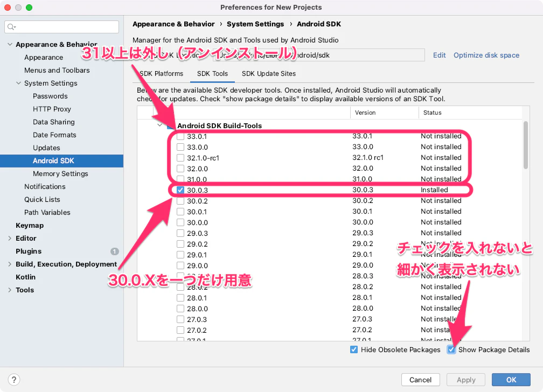Screen dimensions: 543x392
Task: Check the 30.0.2 build-tools checkbox
Action: [180, 201]
